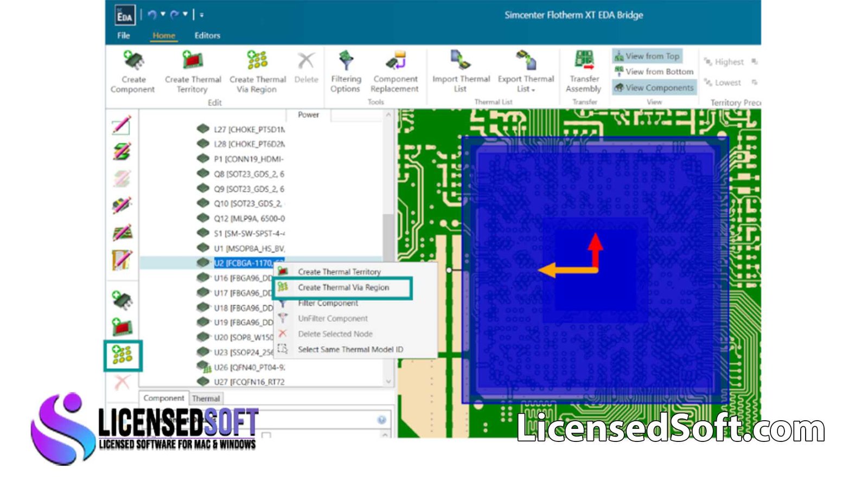Select the document pencil edit tool in the sidebar
The width and height of the screenshot is (868, 488).
pyautogui.click(x=122, y=260)
